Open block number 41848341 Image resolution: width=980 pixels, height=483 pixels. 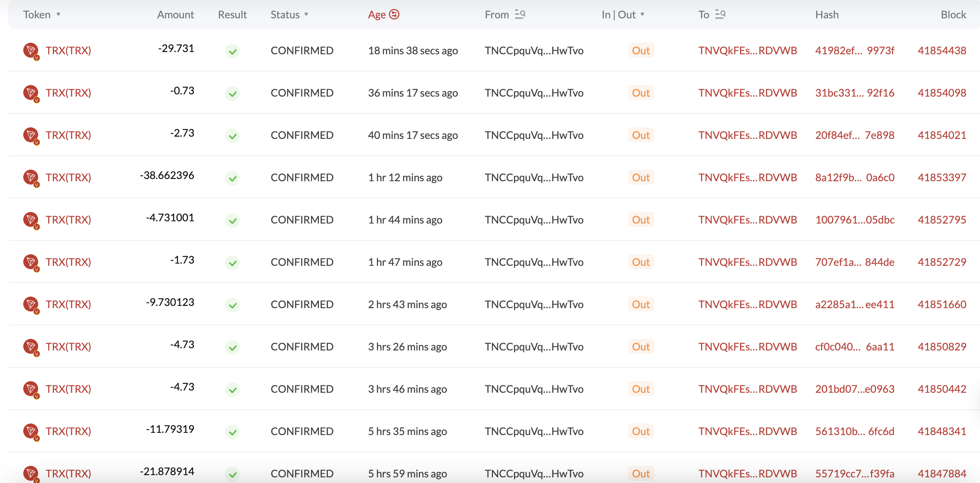[x=941, y=431]
